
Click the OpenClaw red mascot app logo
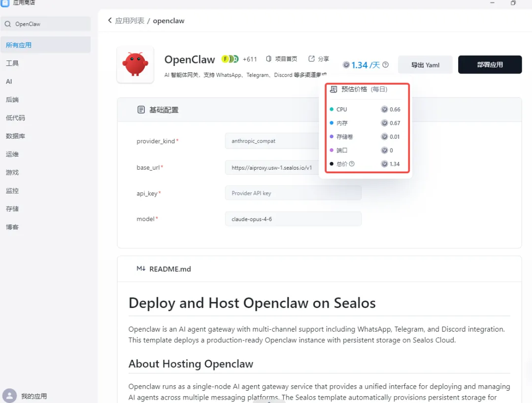tap(135, 64)
